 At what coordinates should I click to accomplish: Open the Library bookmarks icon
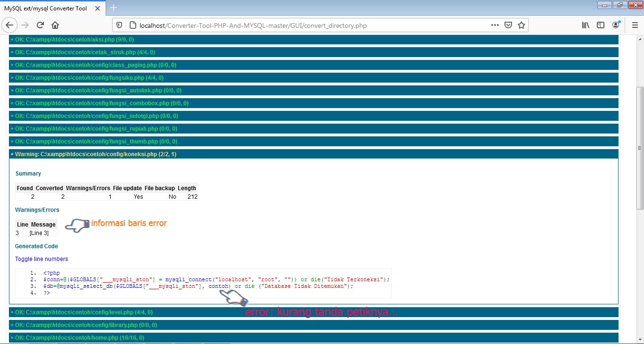pyautogui.click(x=585, y=25)
